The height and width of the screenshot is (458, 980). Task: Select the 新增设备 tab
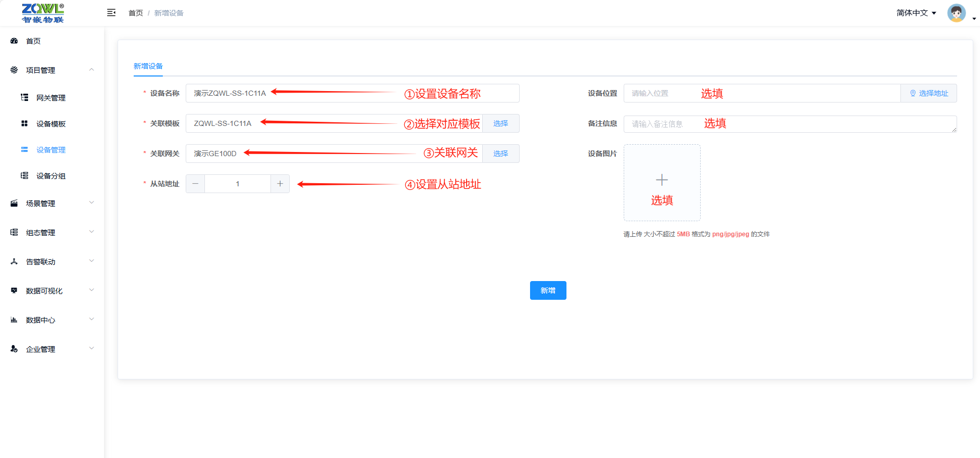tap(148, 67)
